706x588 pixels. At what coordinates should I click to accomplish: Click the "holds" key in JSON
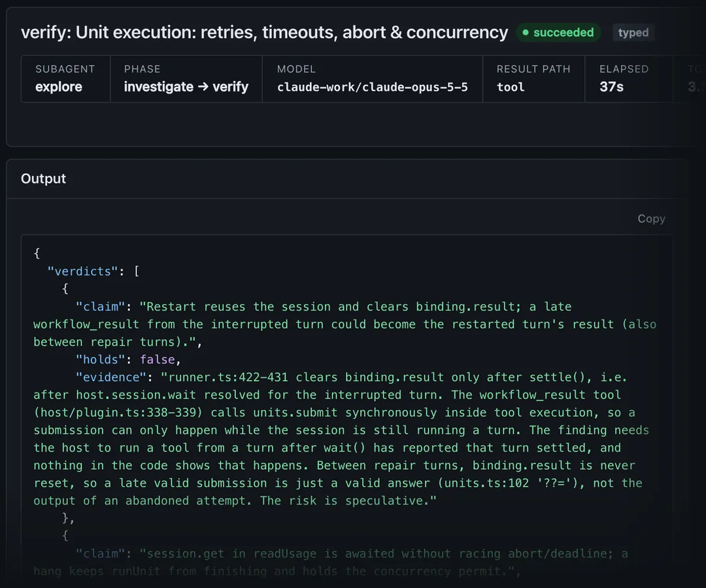(100, 359)
